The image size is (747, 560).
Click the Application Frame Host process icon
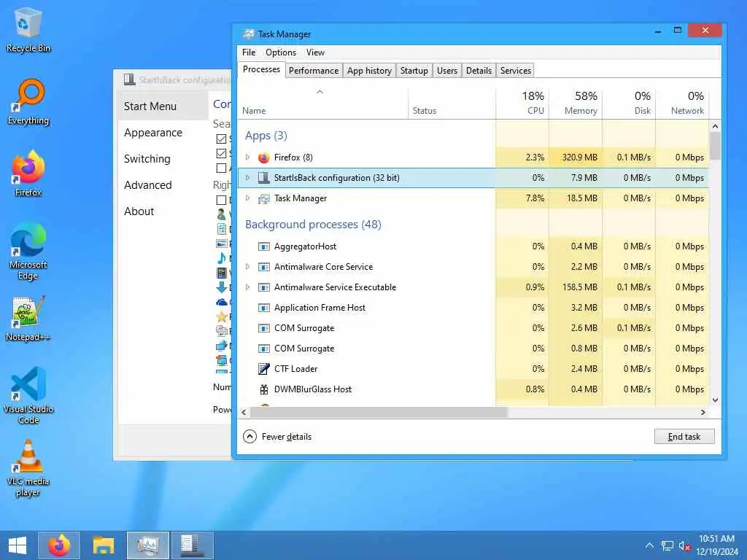tap(263, 308)
